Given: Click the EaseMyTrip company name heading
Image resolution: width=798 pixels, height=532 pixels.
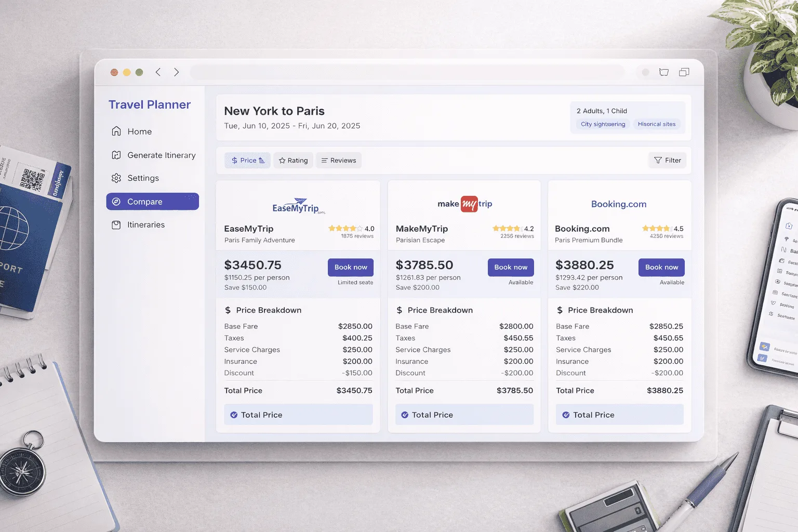Looking at the screenshot, I should pos(248,229).
